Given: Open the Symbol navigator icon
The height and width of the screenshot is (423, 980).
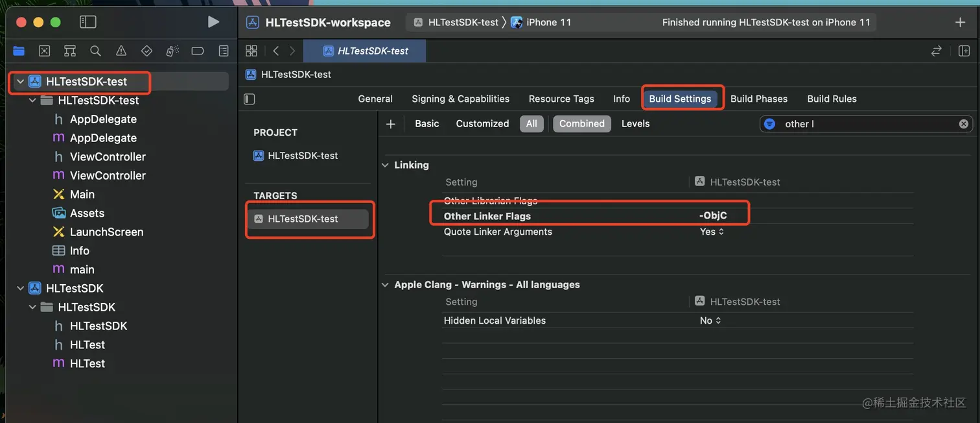Looking at the screenshot, I should click(x=70, y=51).
